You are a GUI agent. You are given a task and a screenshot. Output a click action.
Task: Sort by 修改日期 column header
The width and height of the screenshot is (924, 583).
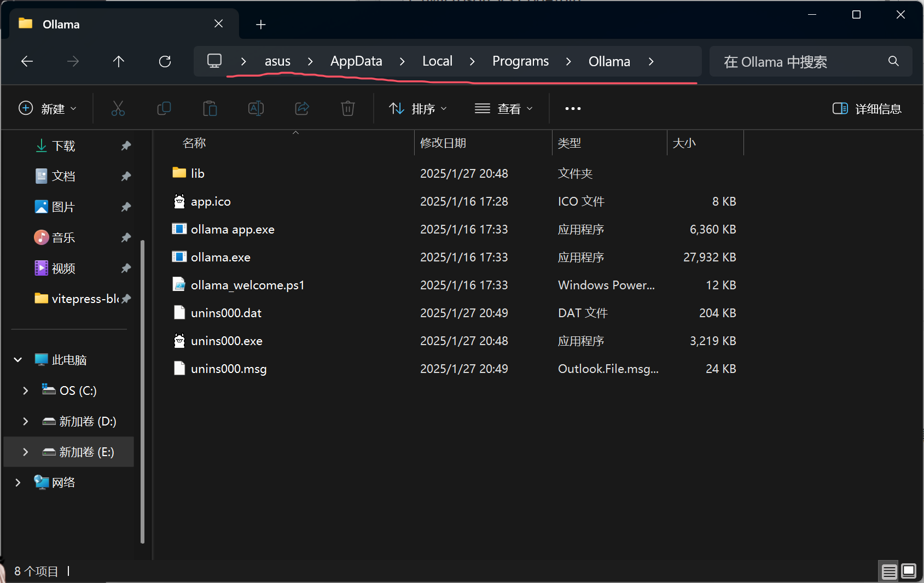(443, 143)
